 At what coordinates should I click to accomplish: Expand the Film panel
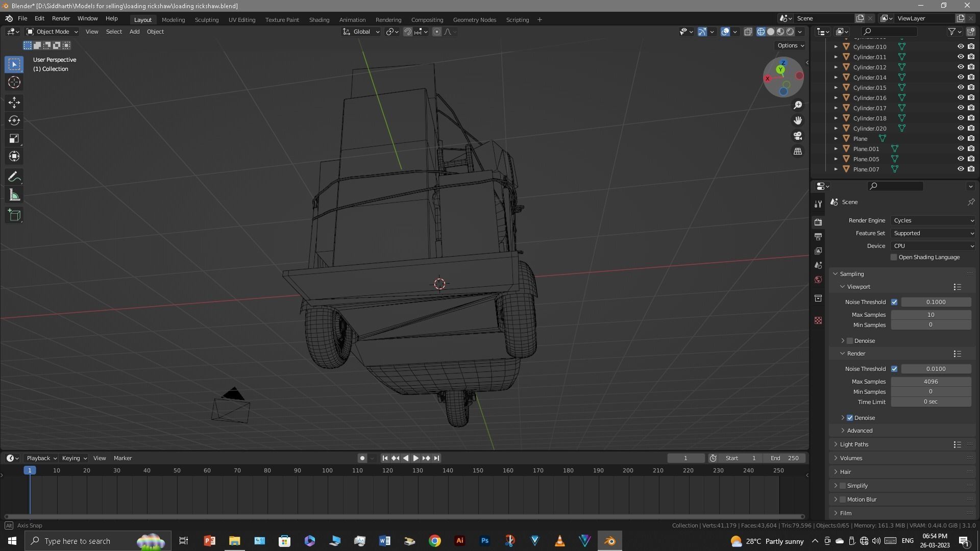tap(846, 513)
